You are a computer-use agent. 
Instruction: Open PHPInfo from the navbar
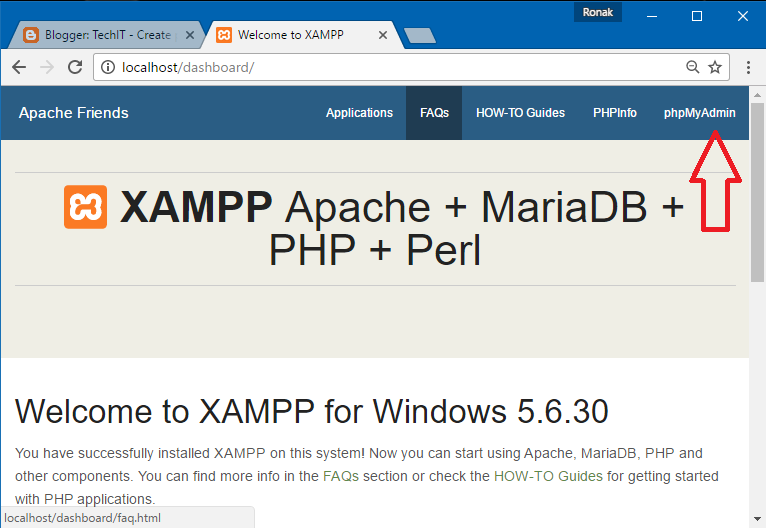click(x=615, y=113)
